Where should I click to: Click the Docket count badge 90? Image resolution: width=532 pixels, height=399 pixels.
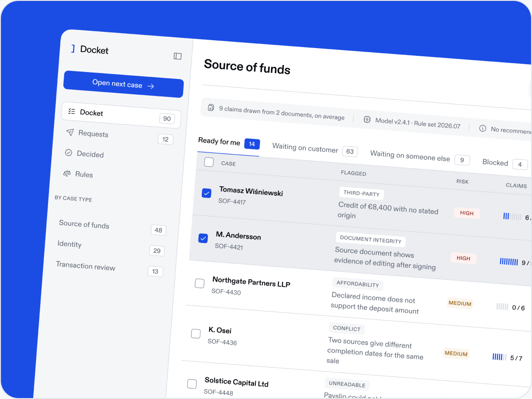[167, 118]
